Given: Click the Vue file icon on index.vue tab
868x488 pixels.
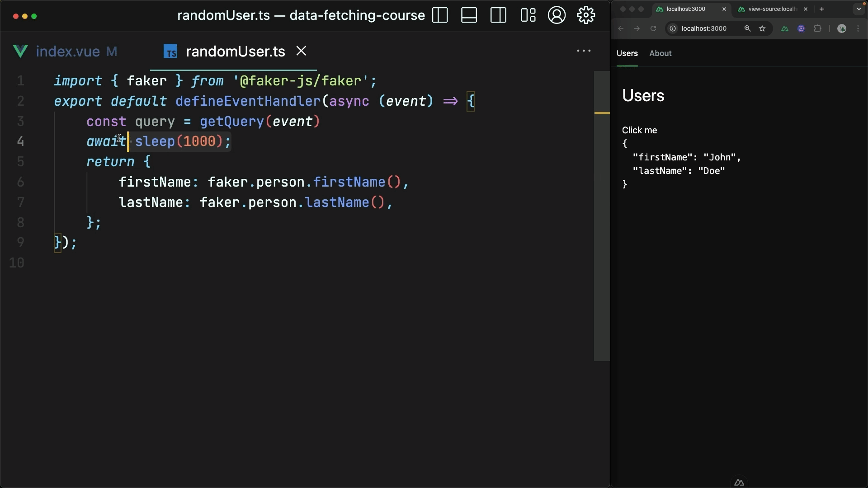Looking at the screenshot, I should tap(20, 52).
